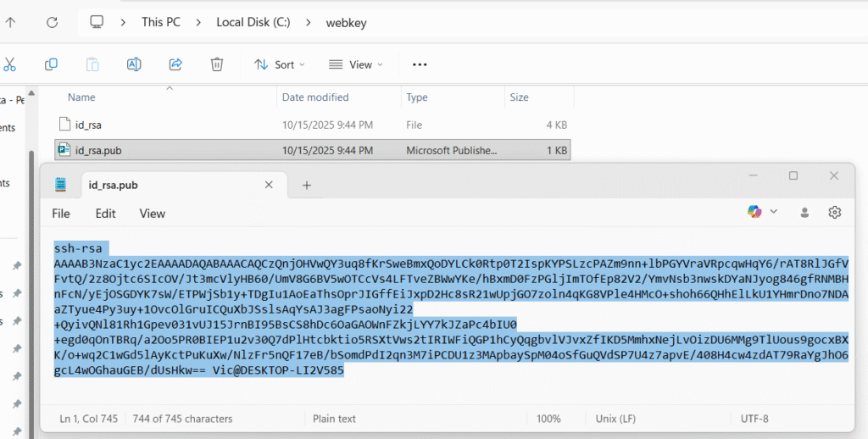
Task: Expand the See more options ellipsis
Action: [419, 64]
